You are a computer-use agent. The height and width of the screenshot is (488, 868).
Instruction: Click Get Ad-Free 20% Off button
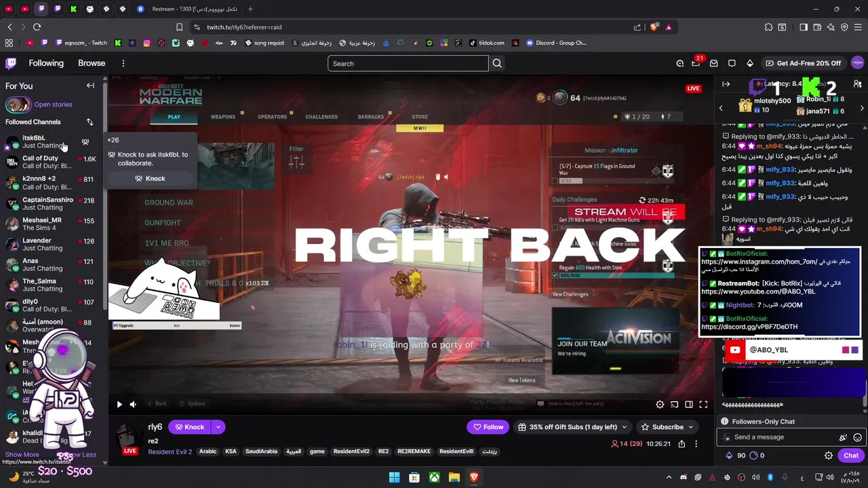tap(803, 63)
